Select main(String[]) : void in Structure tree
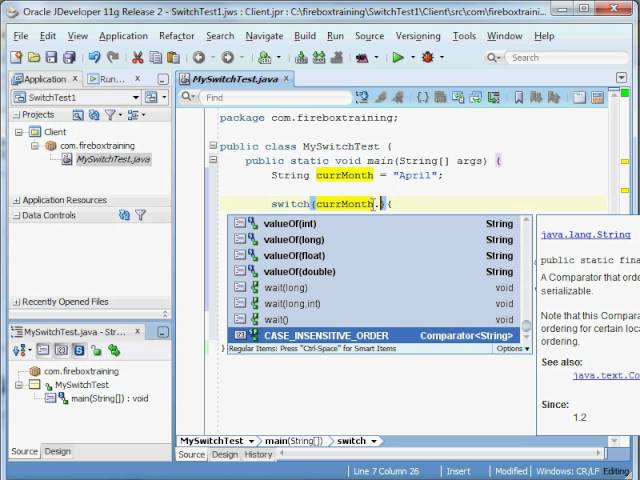The width and height of the screenshot is (640, 480). 109,398
